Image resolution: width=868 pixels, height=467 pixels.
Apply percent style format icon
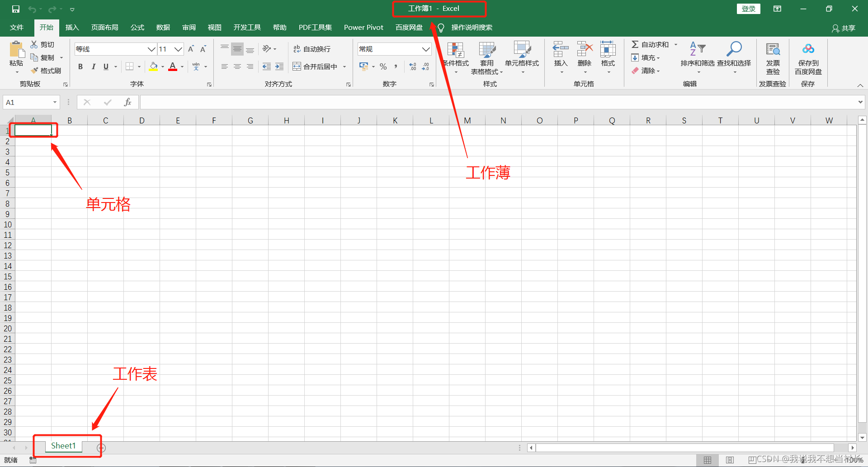click(x=383, y=66)
